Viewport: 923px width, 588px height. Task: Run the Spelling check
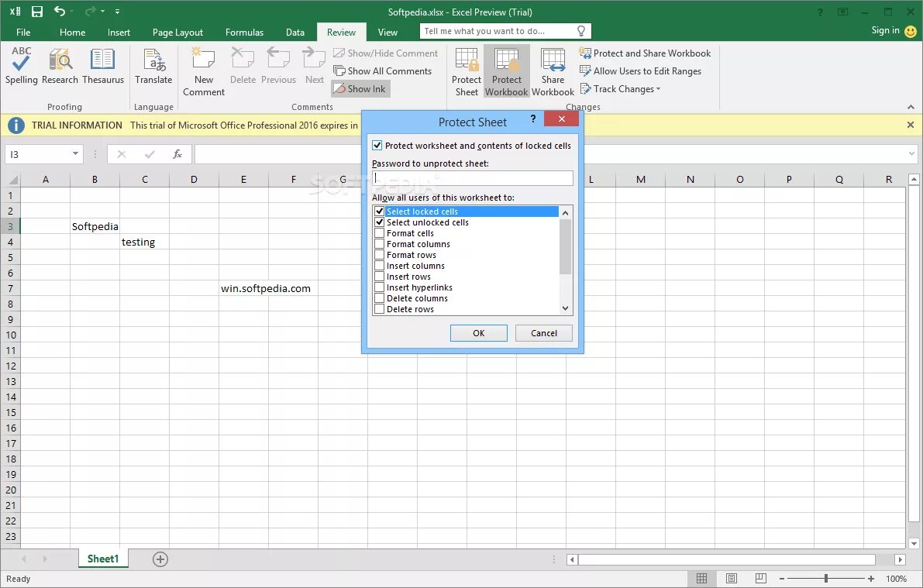[x=21, y=65]
